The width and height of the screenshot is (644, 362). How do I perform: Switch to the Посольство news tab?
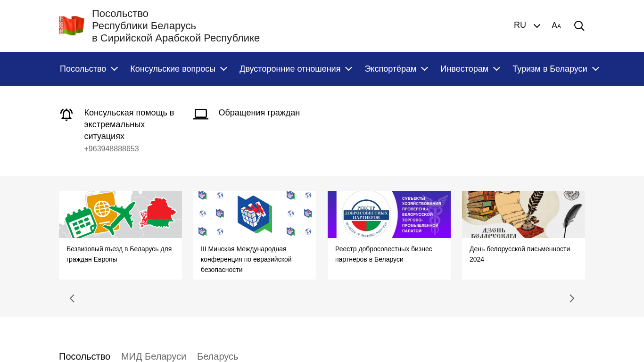click(x=84, y=356)
